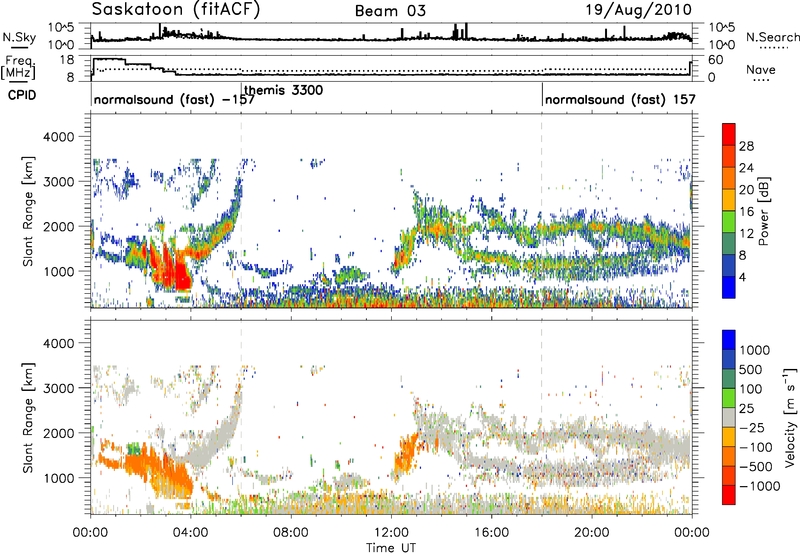Click the '-100' tick on Velocity colorbar

(756, 447)
